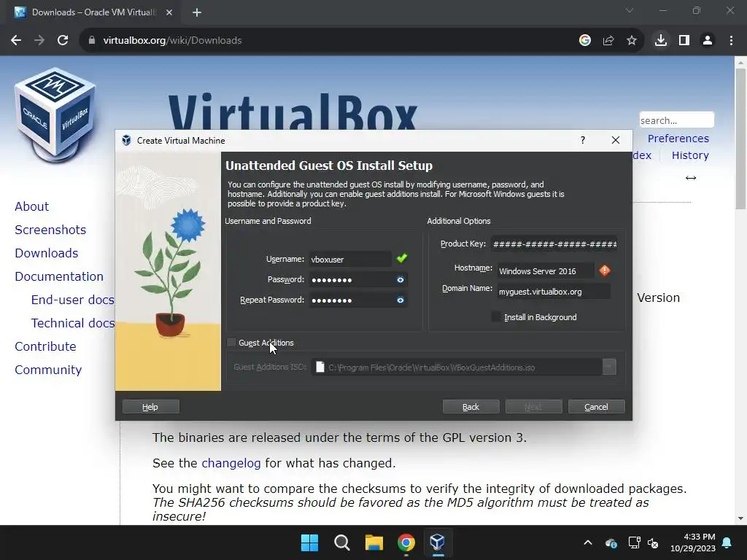Click the share page icon

tap(608, 41)
